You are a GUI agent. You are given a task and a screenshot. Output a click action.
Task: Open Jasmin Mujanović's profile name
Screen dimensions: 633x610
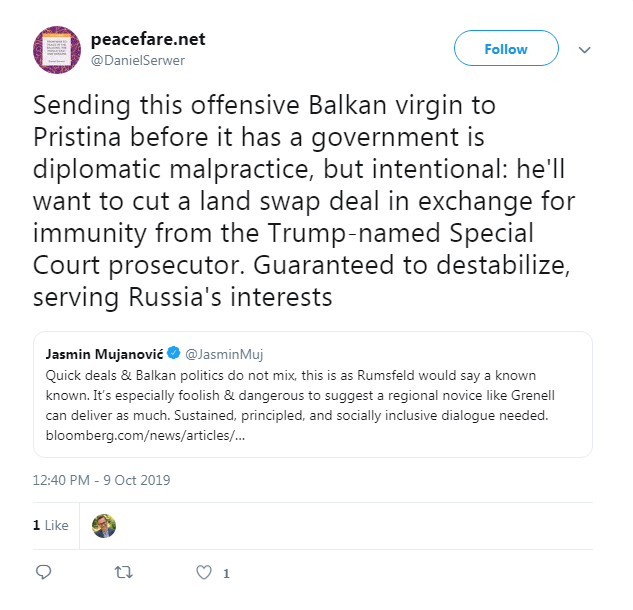click(x=105, y=354)
